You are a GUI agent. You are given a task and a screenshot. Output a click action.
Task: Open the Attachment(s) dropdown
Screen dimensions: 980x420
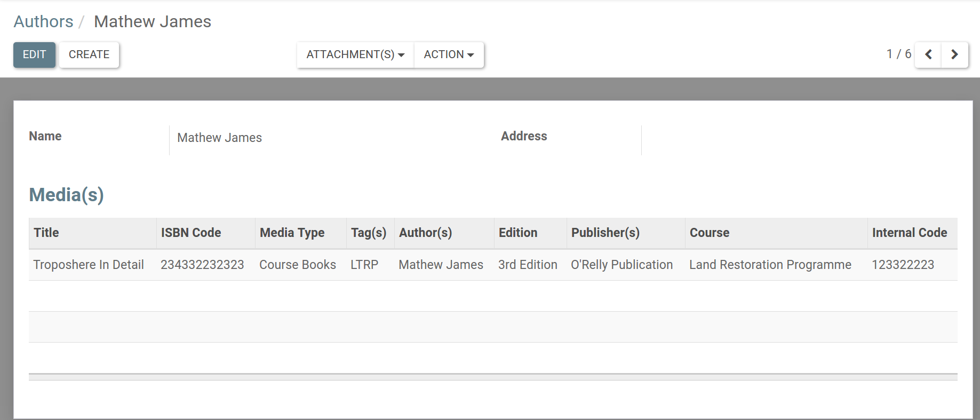coord(355,54)
